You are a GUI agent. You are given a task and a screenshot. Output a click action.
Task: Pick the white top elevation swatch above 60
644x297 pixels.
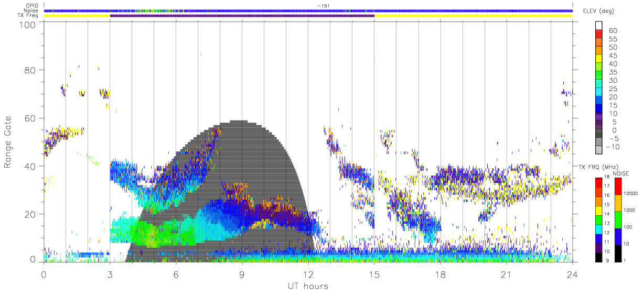(x=599, y=25)
